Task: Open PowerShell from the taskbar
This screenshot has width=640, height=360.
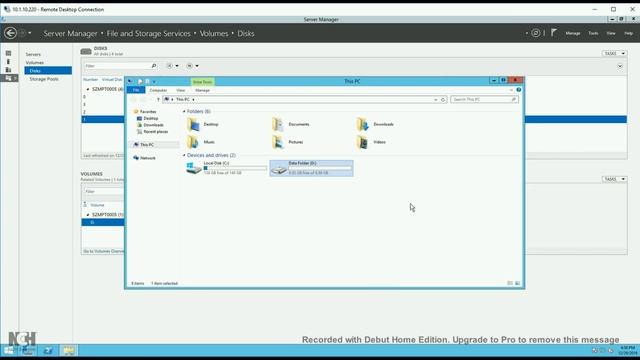Action: [48, 350]
